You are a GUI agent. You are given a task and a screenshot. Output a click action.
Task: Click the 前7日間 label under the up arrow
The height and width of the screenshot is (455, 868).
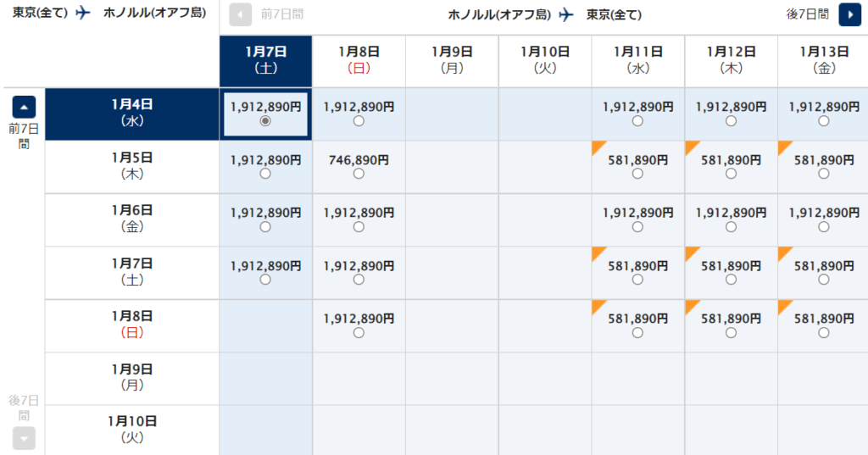click(x=24, y=136)
